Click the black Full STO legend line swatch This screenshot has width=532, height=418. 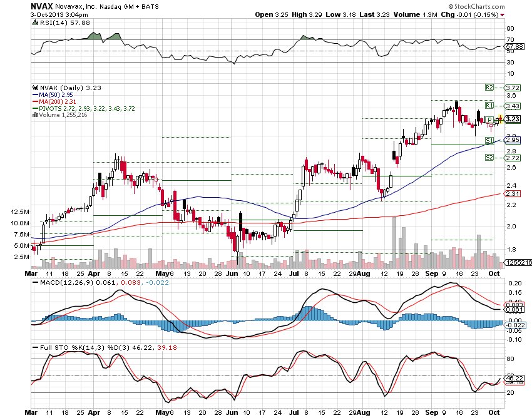click(x=35, y=348)
